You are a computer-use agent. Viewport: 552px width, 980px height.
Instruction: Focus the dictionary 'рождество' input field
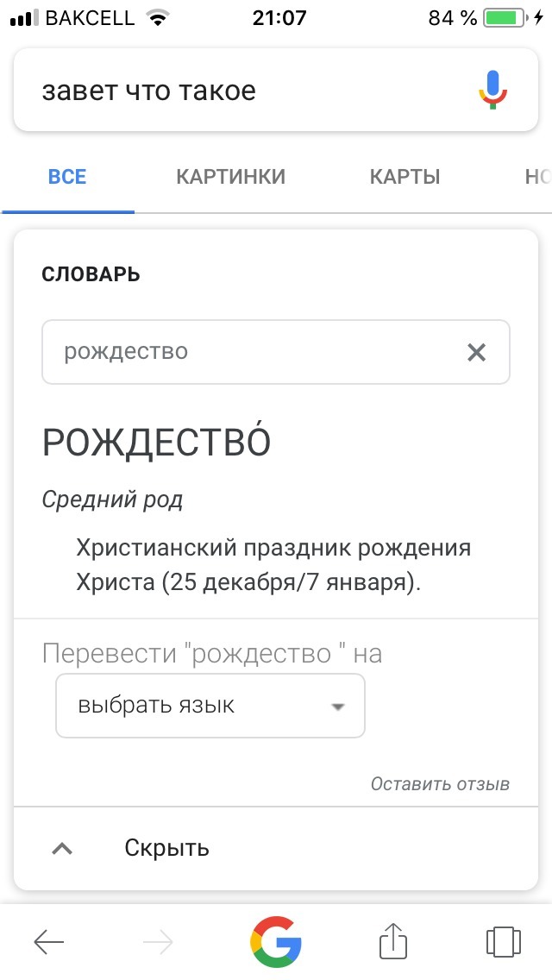(276, 352)
